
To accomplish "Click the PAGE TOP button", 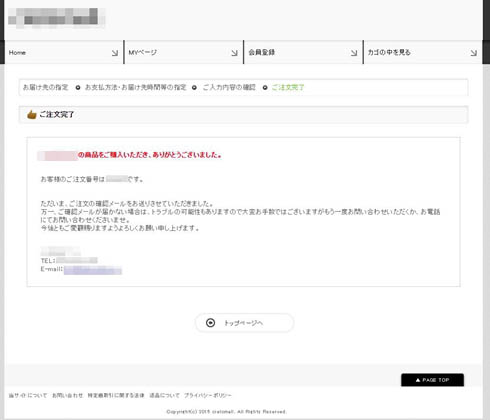I will pyautogui.click(x=432, y=380).
